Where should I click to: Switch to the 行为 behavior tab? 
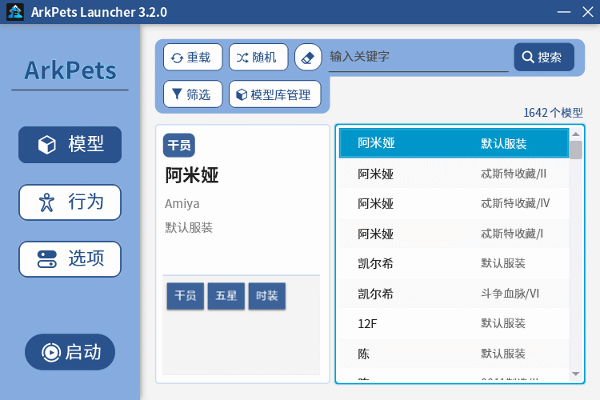click(70, 202)
